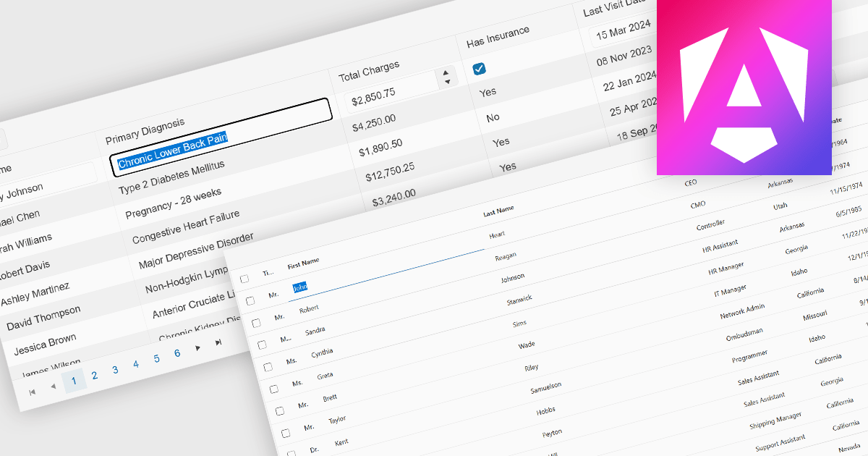Click the 15 Mar 2024 date field
868x456 pixels.
(622, 30)
